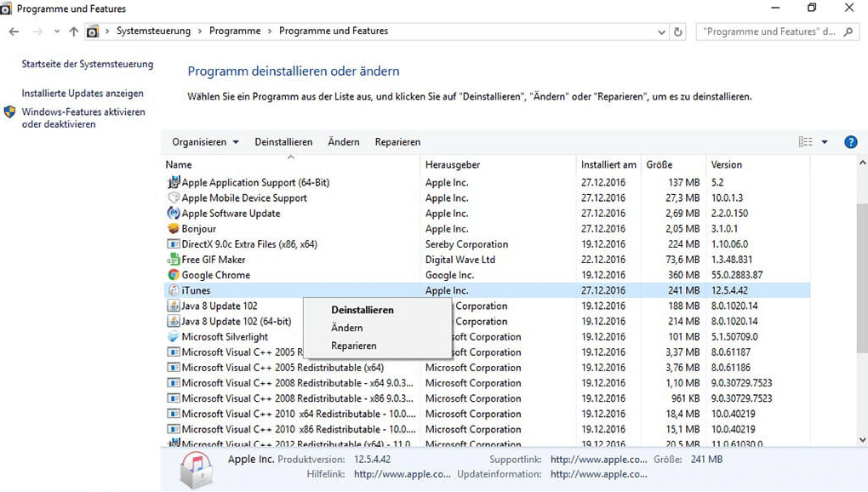Screen dimensions: 868x492
Task: Click version 55.0.2883.87 cell
Action: click(737, 275)
